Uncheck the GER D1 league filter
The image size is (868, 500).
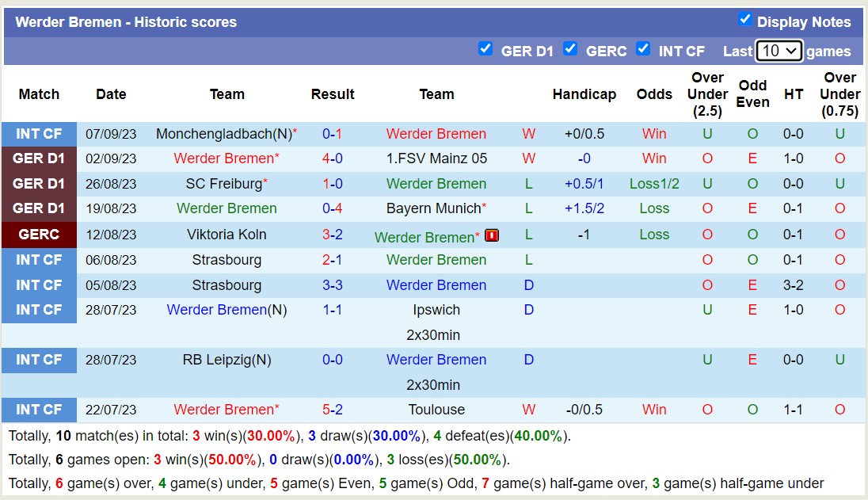point(485,49)
